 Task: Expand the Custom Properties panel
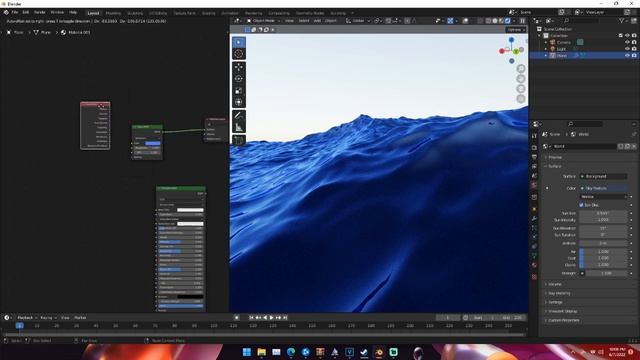(564, 320)
